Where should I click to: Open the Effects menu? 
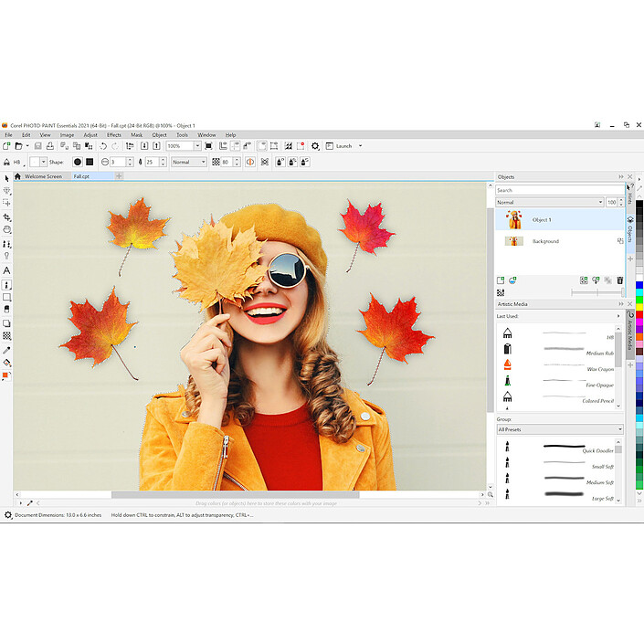113,135
